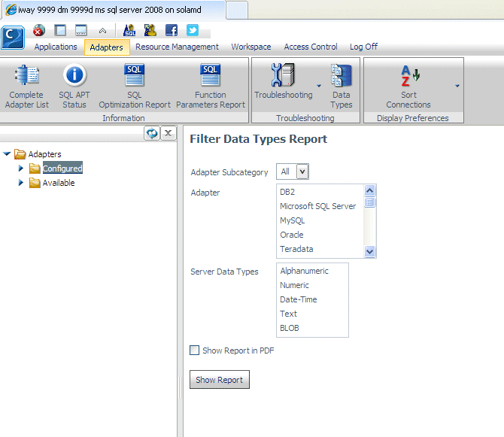504x437 pixels.
Task: Click the blue application logo button
Action: 13,38
